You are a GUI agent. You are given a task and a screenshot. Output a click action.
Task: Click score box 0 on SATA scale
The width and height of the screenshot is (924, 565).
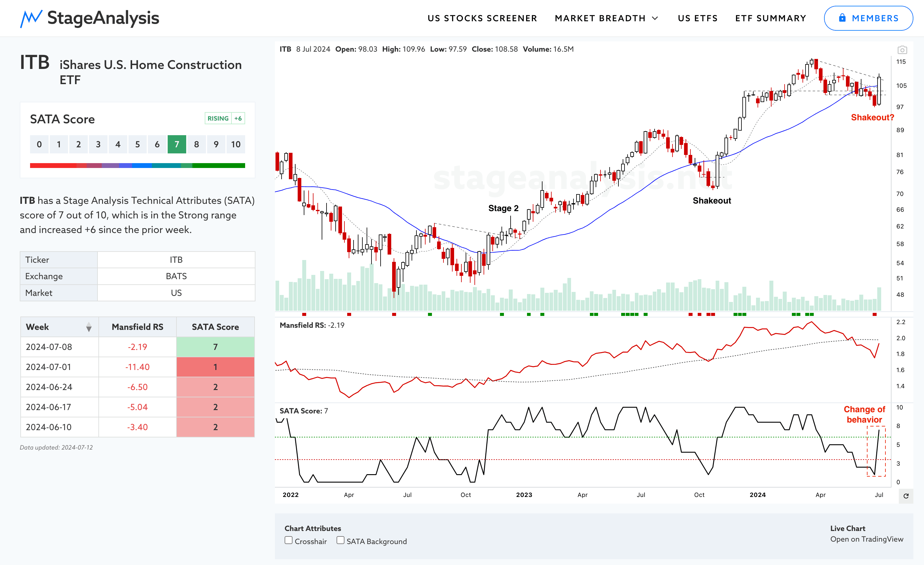(x=39, y=144)
